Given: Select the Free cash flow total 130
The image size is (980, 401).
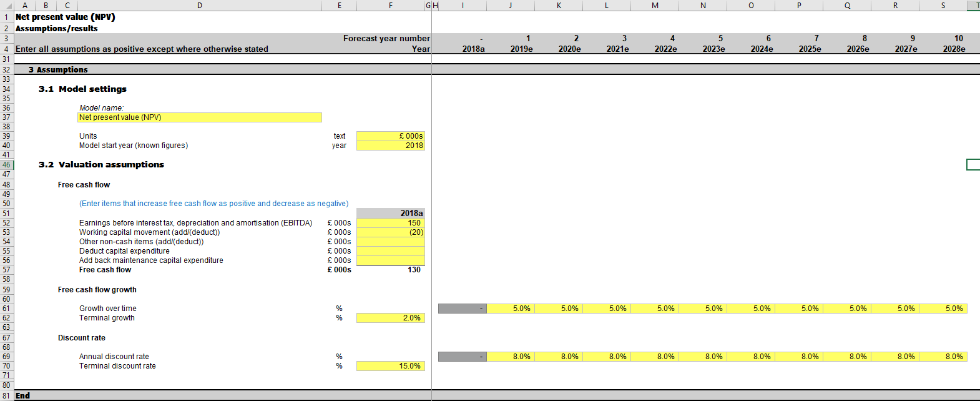Looking at the screenshot, I should click(391, 270).
